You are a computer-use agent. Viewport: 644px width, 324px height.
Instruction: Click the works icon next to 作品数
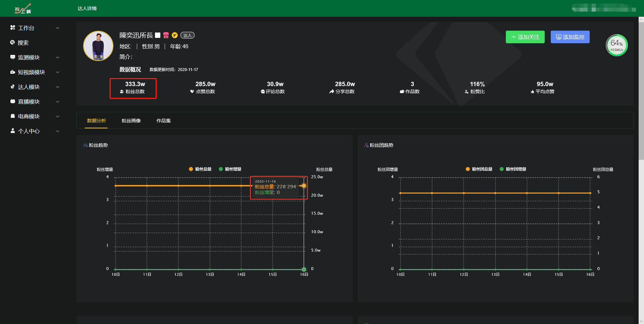tap(402, 91)
